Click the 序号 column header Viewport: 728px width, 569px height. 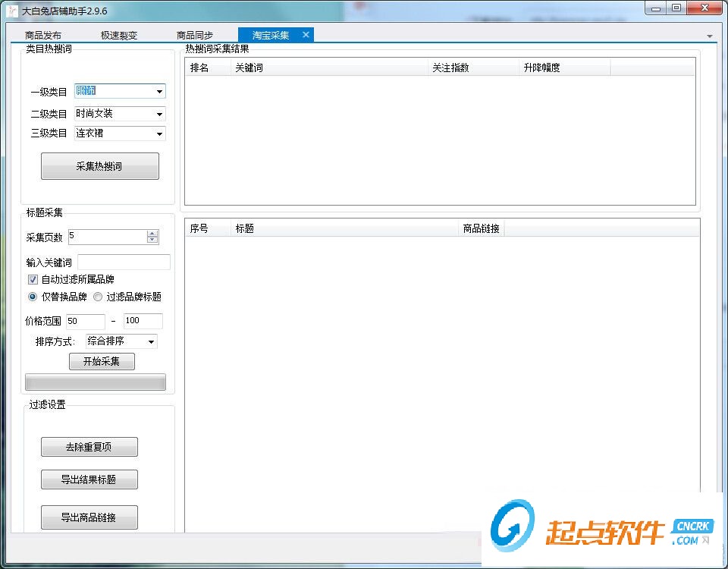208,228
